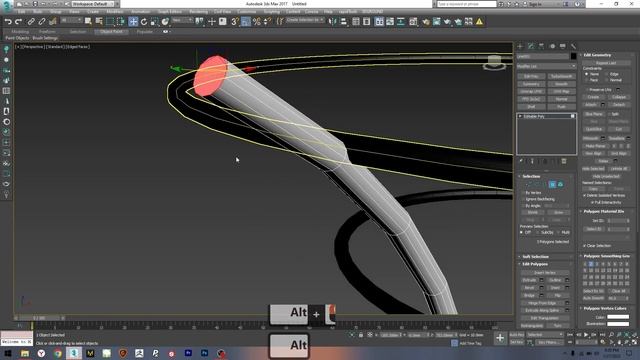Switch to the Modeling ribbon tab
Screen dimensions: 640x360
20,31
